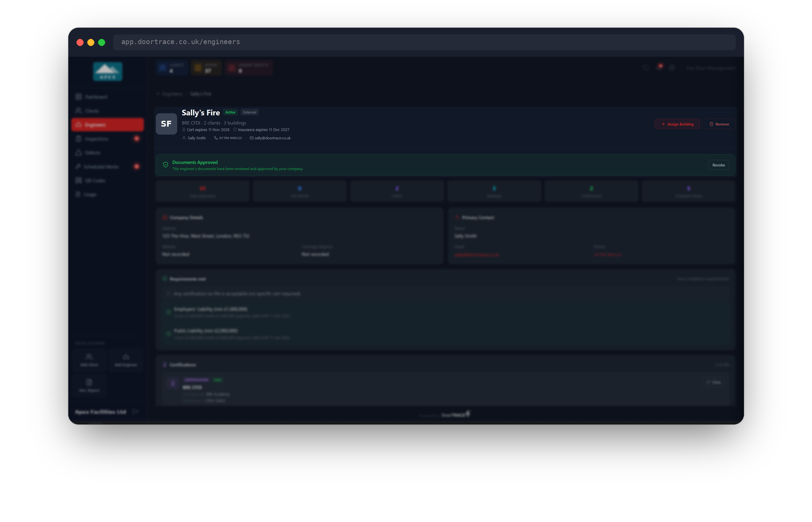812x522 pixels.
Task: Click the text "Insurance expires 11 Dec 2027"
Action: (x=264, y=130)
